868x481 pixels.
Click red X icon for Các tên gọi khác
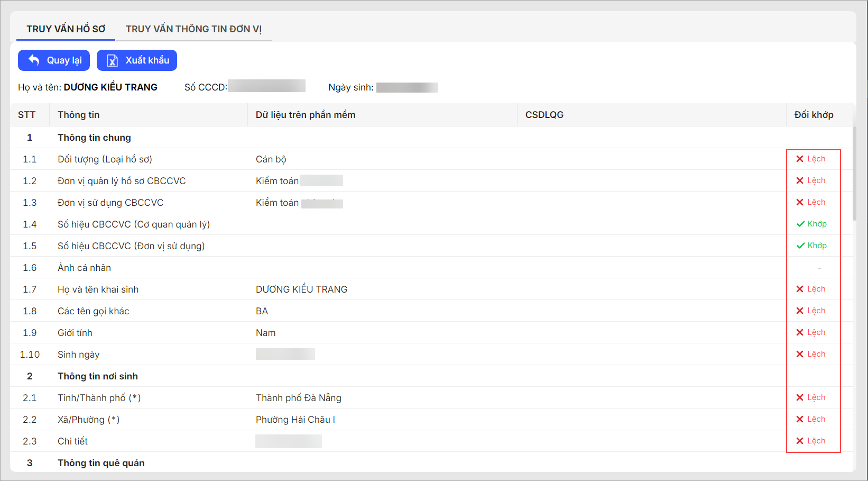[800, 311]
